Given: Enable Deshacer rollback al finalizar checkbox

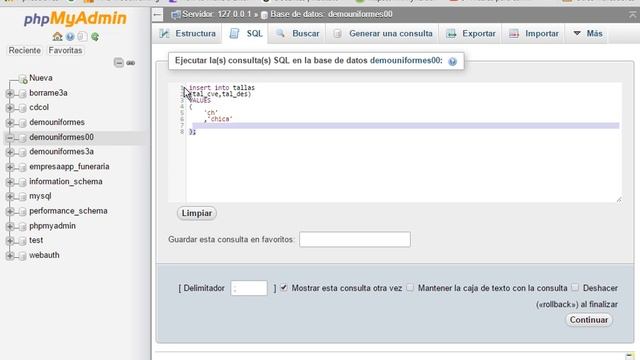Looking at the screenshot, I should 575,288.
